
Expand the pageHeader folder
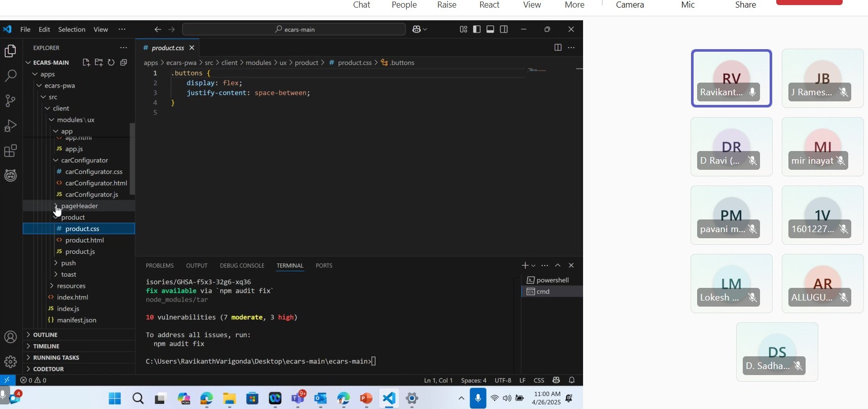click(x=79, y=206)
